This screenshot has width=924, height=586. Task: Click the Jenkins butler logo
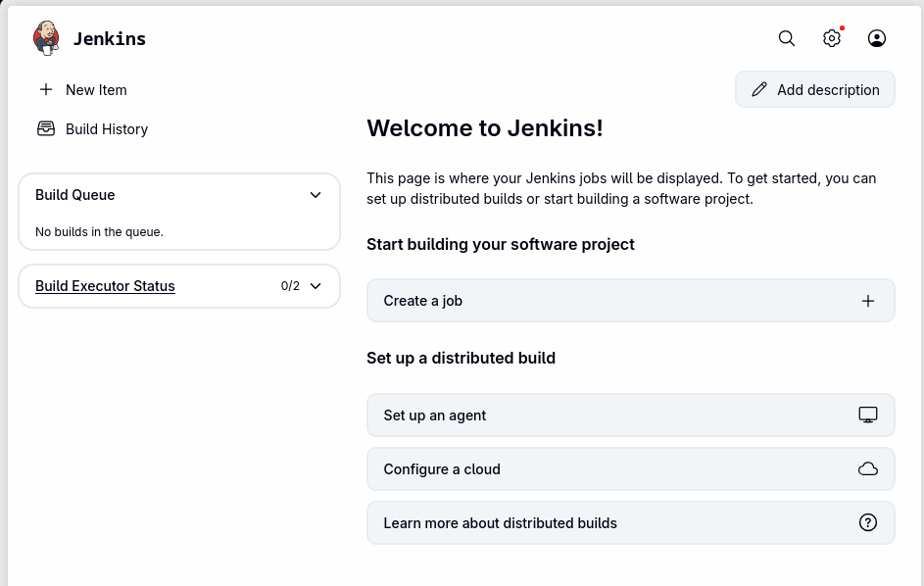point(46,38)
